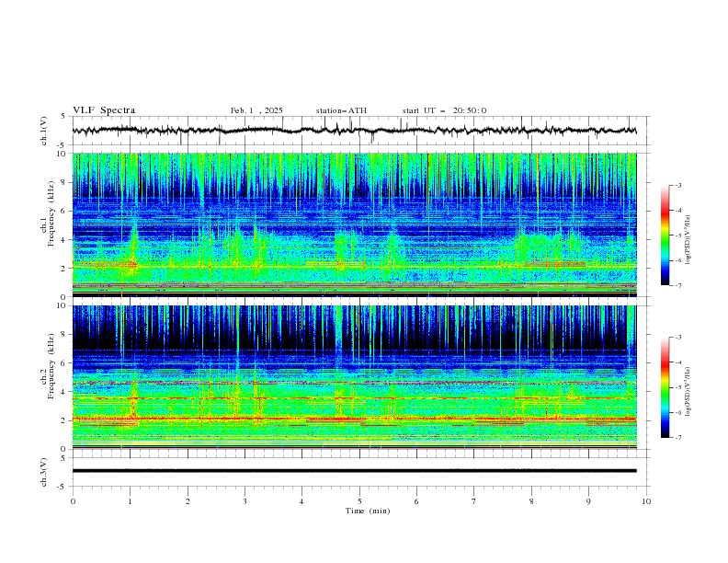The width and height of the screenshot is (728, 563).
Task: Click the "-7" label on ch.1 color bar
Action: [678, 285]
